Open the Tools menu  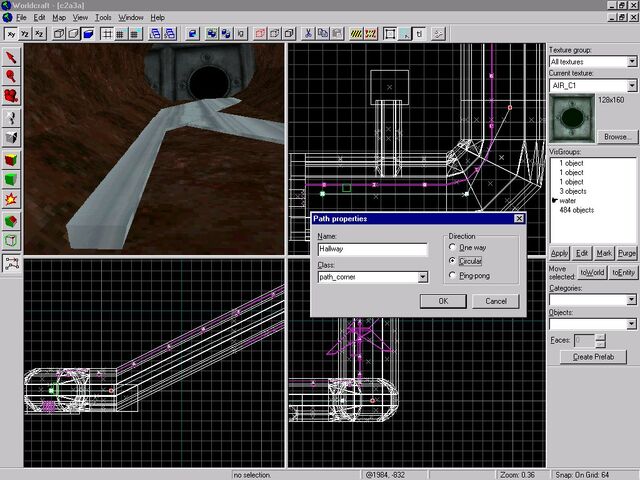pyautogui.click(x=103, y=18)
